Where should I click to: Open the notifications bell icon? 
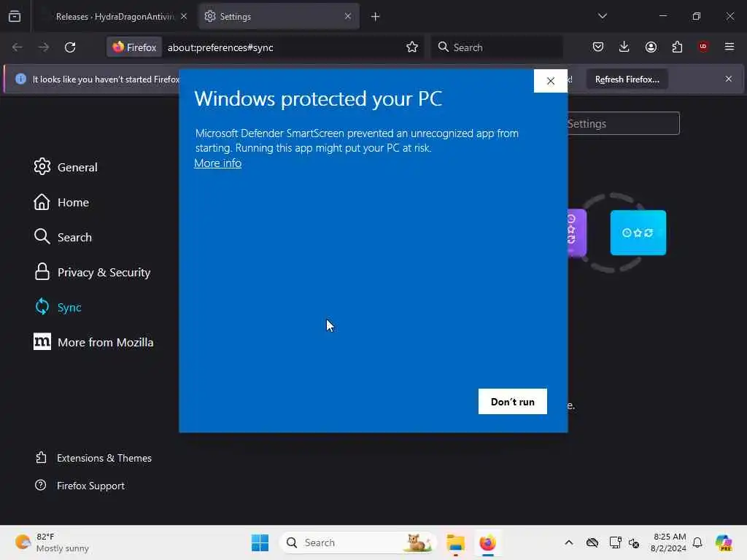[697, 542]
